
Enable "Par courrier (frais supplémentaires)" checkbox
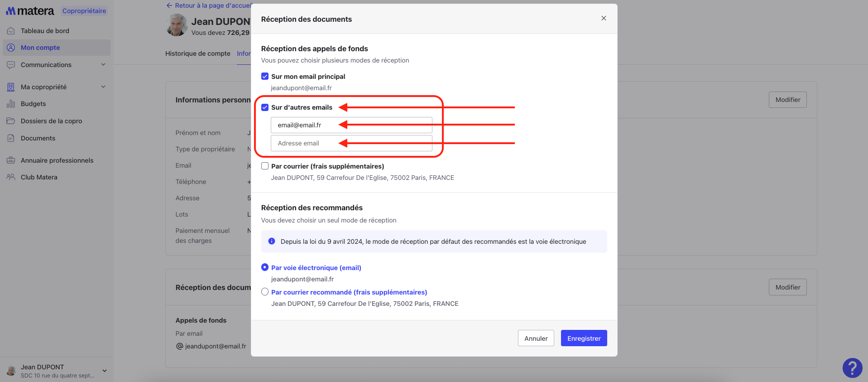pos(265,166)
